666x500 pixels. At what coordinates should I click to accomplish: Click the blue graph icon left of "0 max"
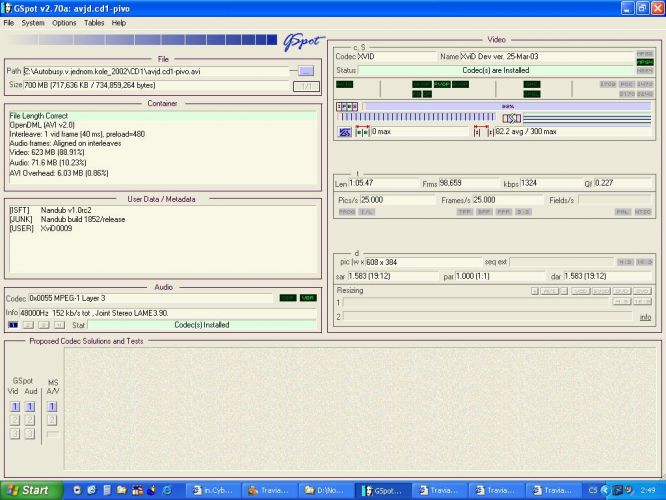click(344, 132)
